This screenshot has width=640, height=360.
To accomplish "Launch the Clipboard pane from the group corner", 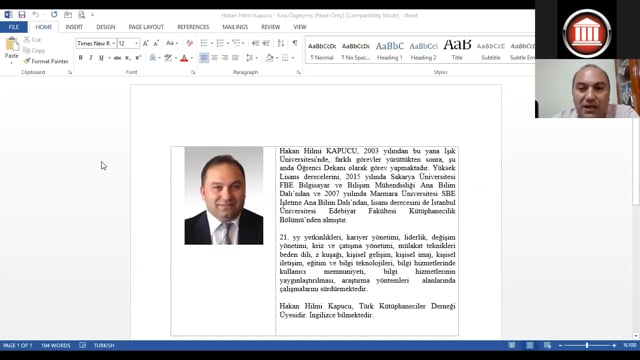I will coord(70,73).
